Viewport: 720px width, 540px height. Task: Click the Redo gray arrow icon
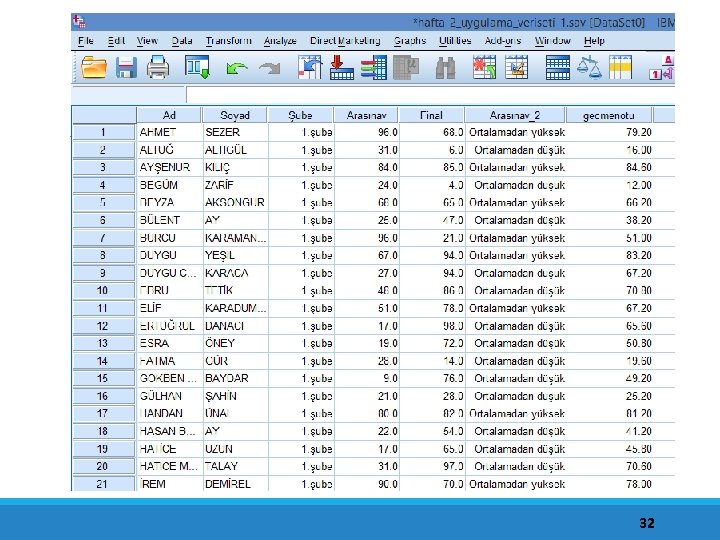point(270,68)
